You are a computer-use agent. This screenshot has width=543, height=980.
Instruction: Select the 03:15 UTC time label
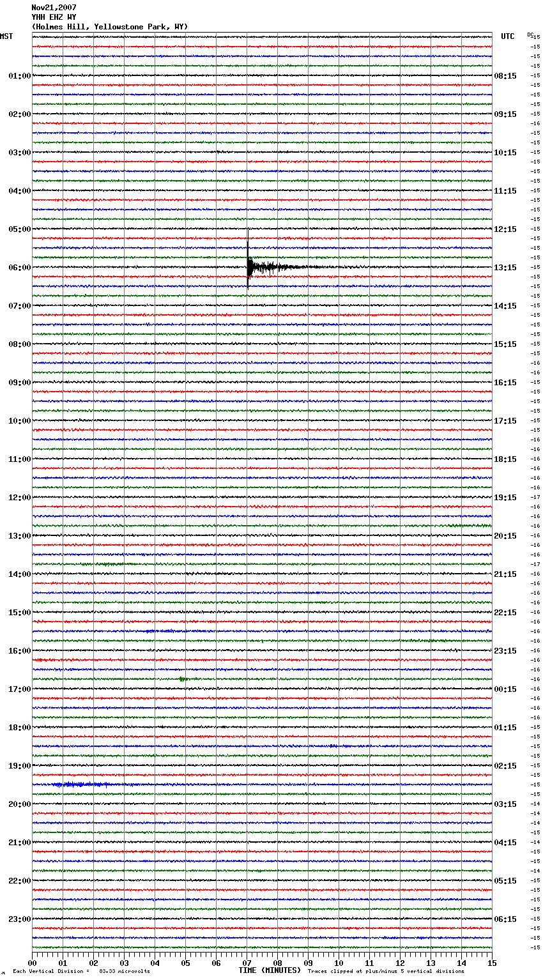[505, 804]
